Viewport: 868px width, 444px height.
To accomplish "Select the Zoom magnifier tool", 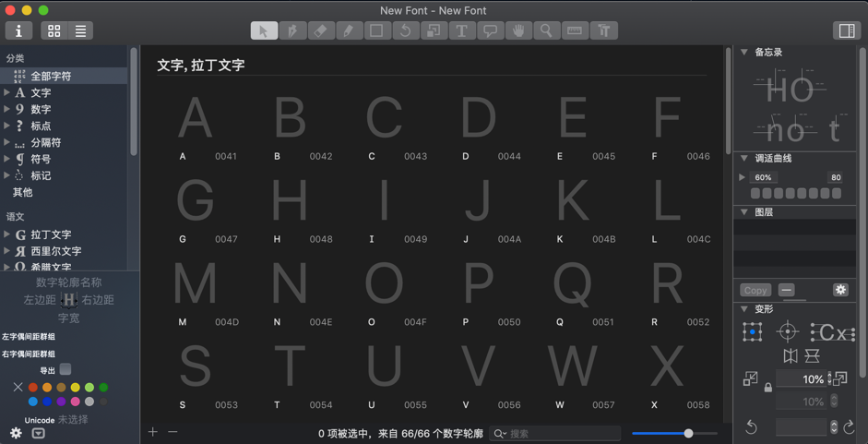I will tap(546, 30).
